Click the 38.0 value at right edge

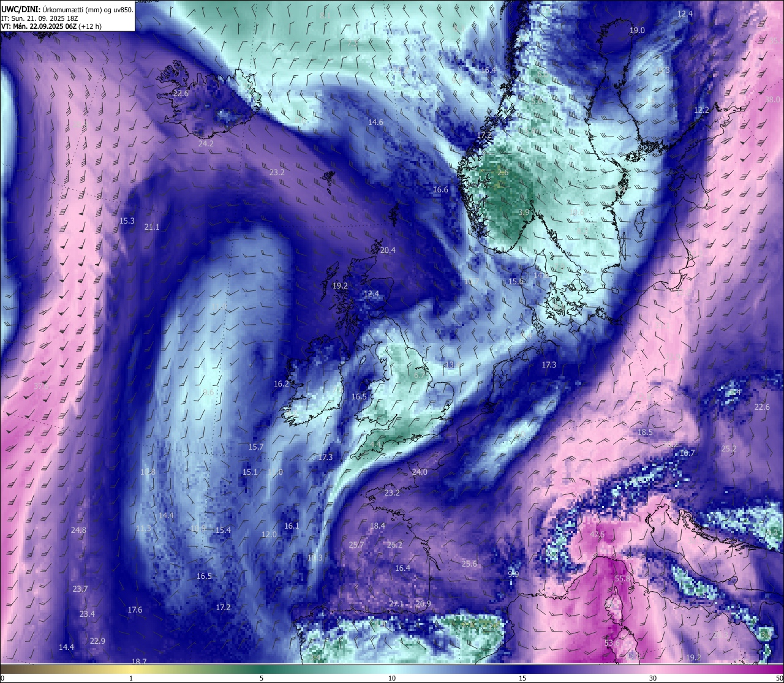coord(773,99)
